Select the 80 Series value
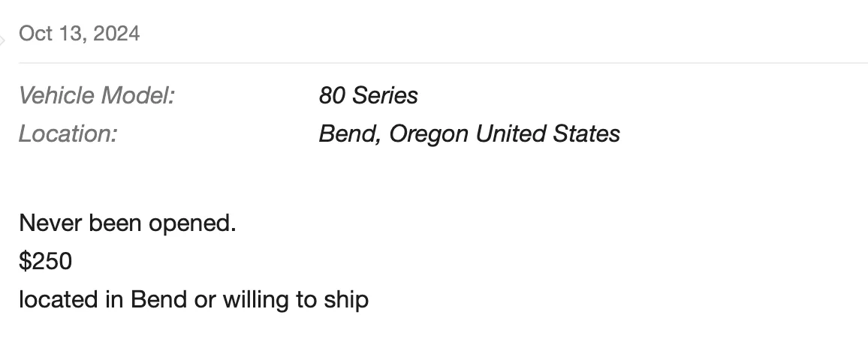This screenshot has height=339, width=868. [368, 95]
